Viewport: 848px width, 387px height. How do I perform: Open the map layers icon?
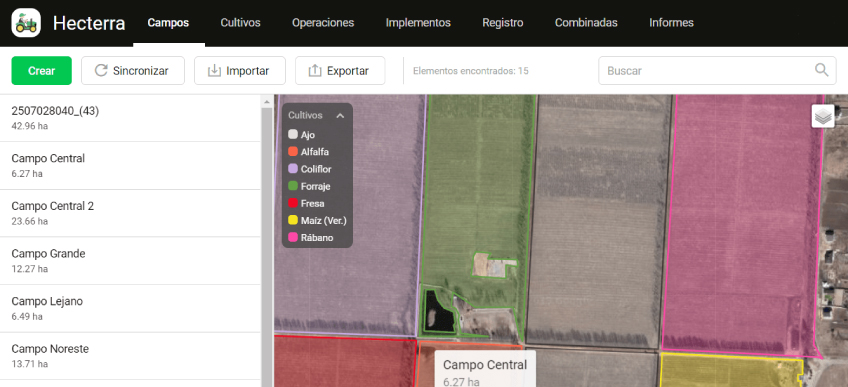823,116
